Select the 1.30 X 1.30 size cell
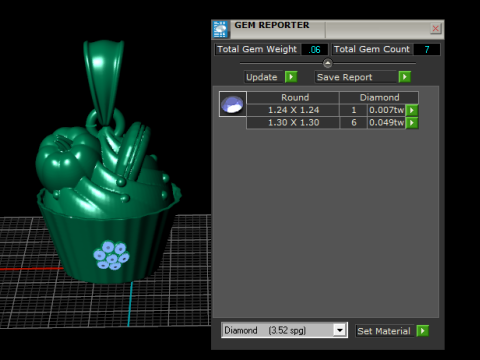Screen dimensions: 480x360 [x=293, y=123]
